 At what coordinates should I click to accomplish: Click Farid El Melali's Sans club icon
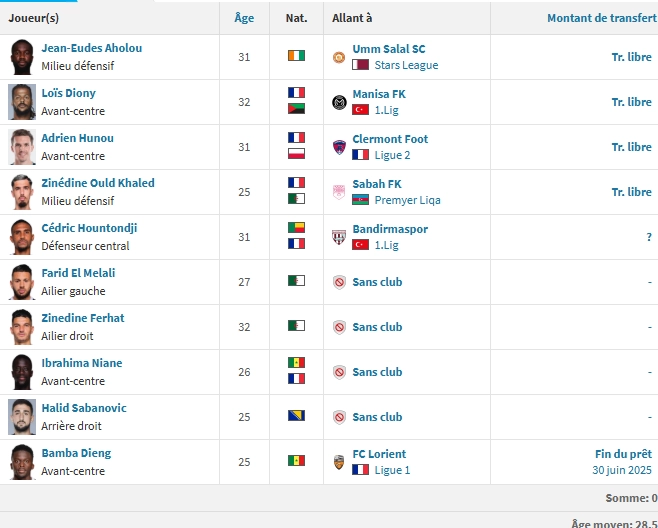tap(339, 282)
